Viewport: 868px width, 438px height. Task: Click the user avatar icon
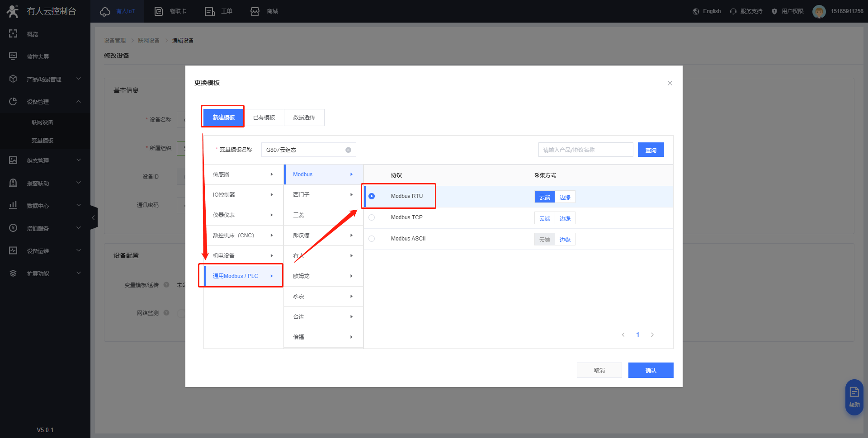[x=819, y=11]
